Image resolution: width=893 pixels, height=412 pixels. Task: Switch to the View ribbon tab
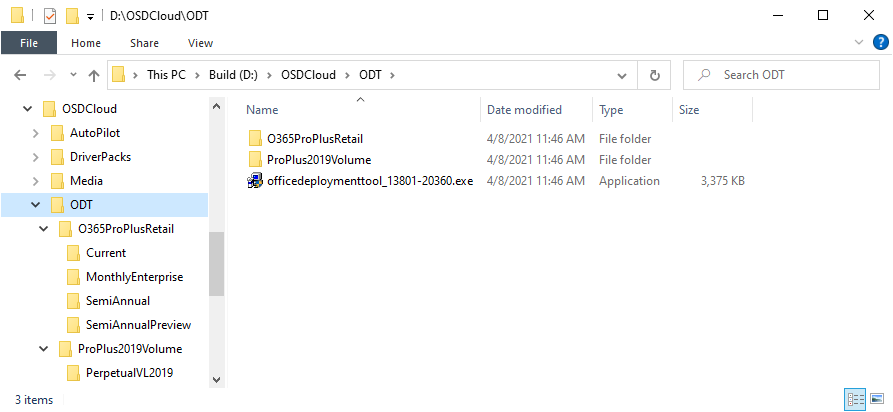click(200, 43)
